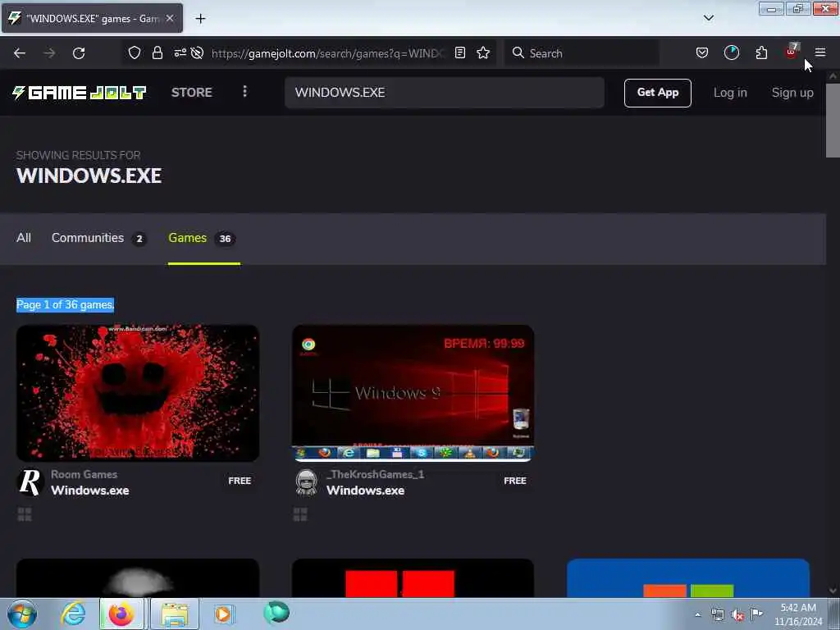Open Windows Explorer folder on taskbar

175,614
